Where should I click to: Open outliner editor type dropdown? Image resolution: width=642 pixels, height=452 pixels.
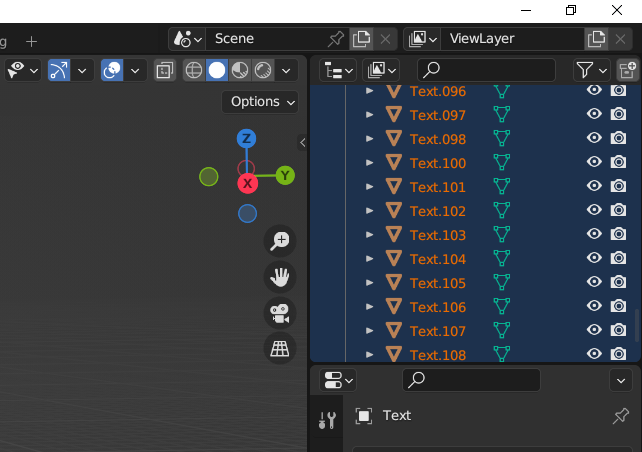(338, 70)
